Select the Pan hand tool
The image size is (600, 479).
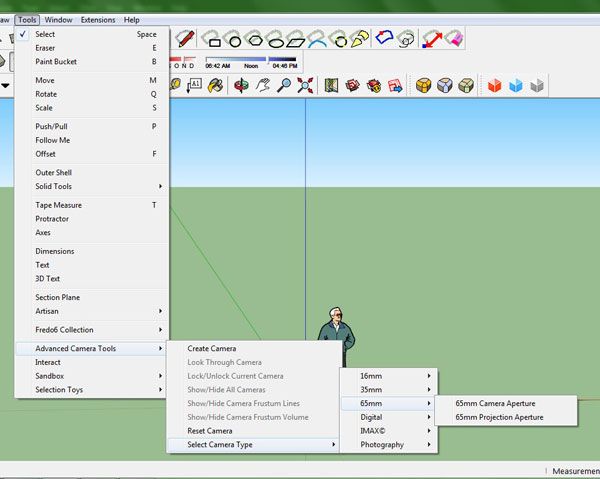point(262,86)
